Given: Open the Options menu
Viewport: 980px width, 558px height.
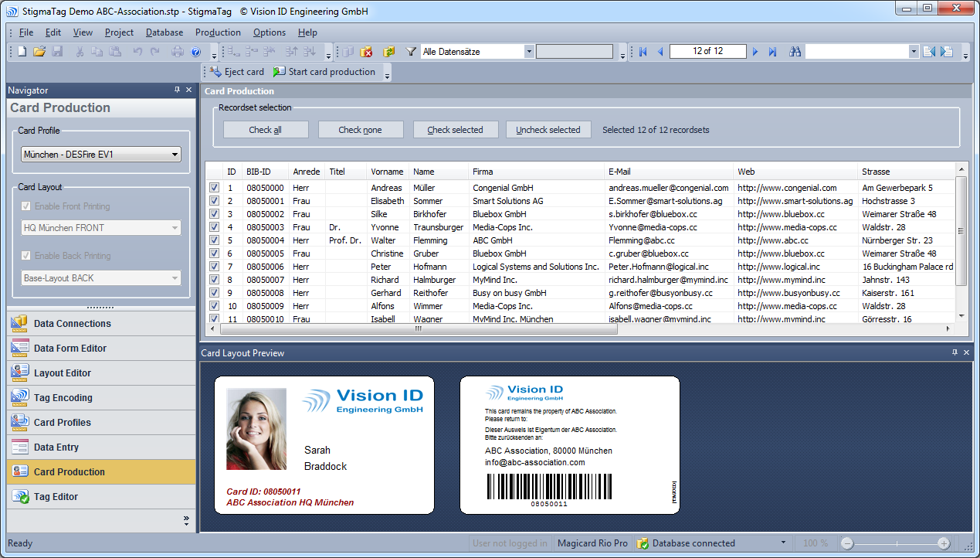Looking at the screenshot, I should coord(270,32).
